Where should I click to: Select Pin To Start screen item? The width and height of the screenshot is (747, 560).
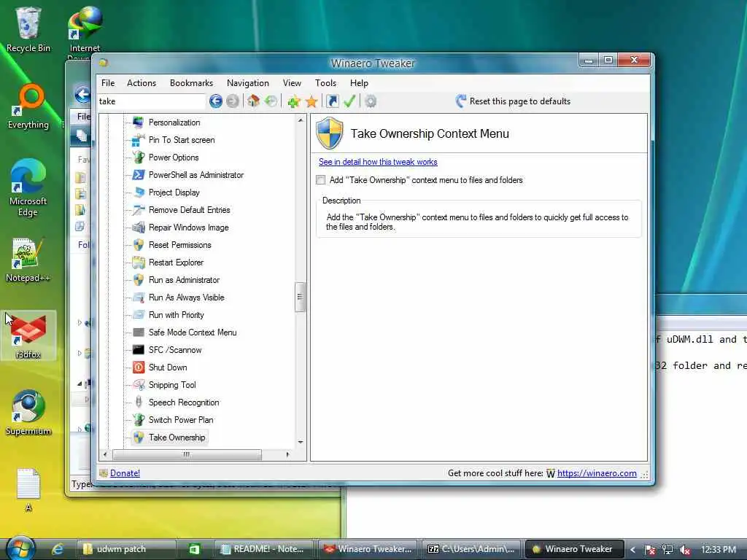pos(182,140)
